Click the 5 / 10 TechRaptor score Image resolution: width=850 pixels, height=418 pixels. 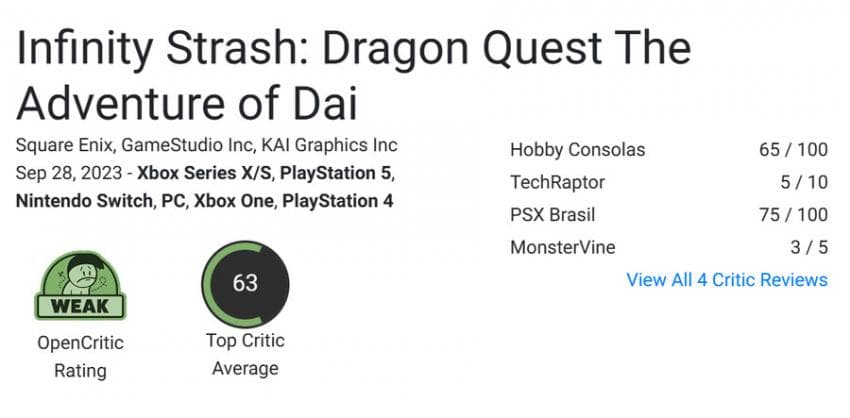(804, 182)
